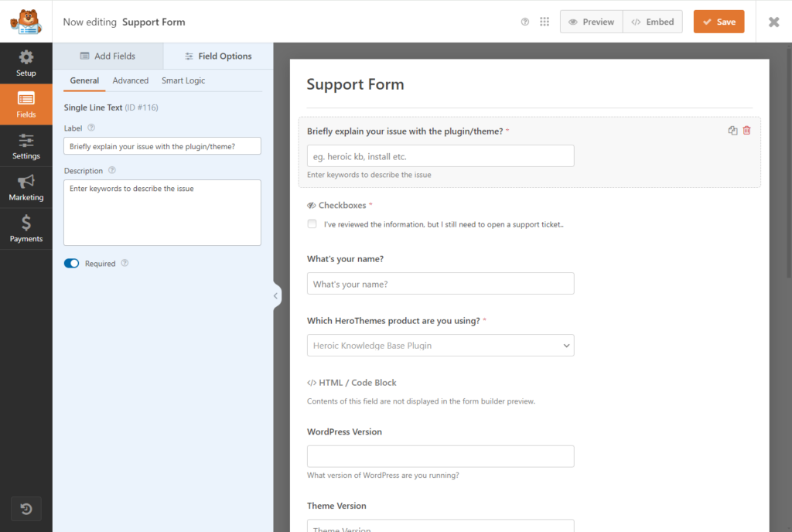Save the Support Form
792x532 pixels.
pos(719,21)
